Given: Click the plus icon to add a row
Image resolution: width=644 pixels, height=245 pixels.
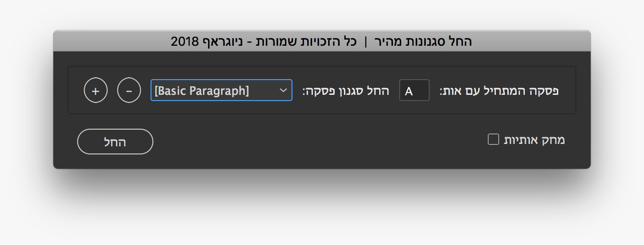Looking at the screenshot, I should pyautogui.click(x=96, y=91).
